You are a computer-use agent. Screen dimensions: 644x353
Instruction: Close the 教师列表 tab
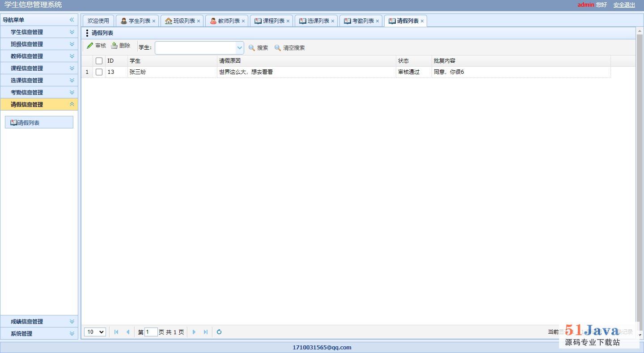(243, 21)
